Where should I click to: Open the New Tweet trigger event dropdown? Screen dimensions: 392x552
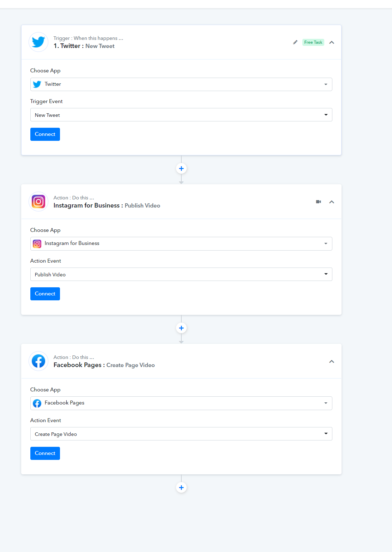[x=181, y=115]
